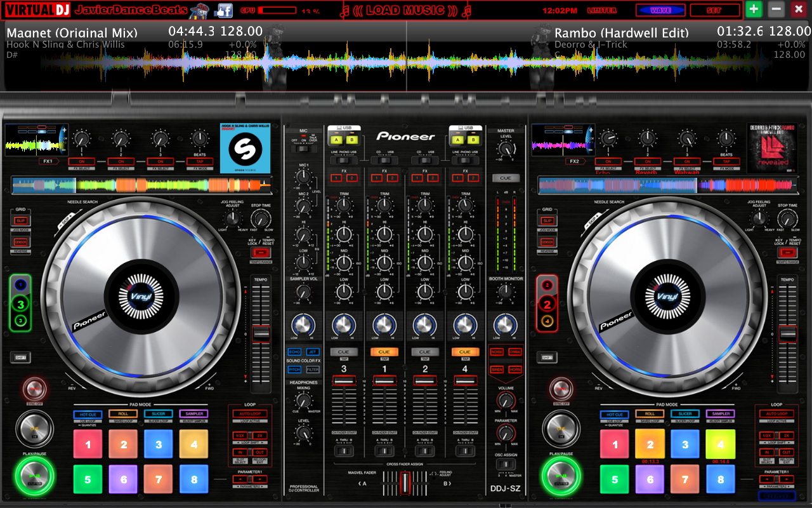Click the left deck SHIFT button

pos(20,358)
